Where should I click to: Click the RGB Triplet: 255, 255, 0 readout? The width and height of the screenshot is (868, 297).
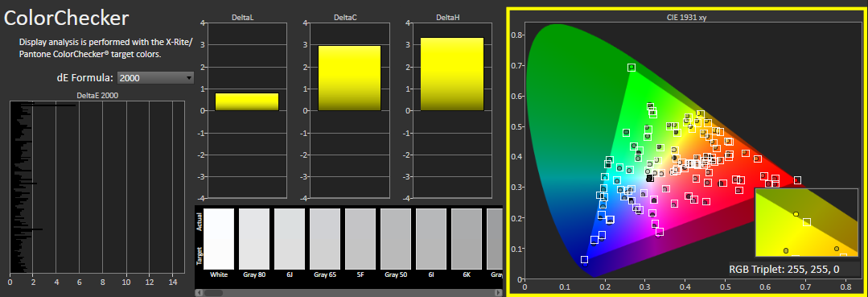(x=784, y=270)
